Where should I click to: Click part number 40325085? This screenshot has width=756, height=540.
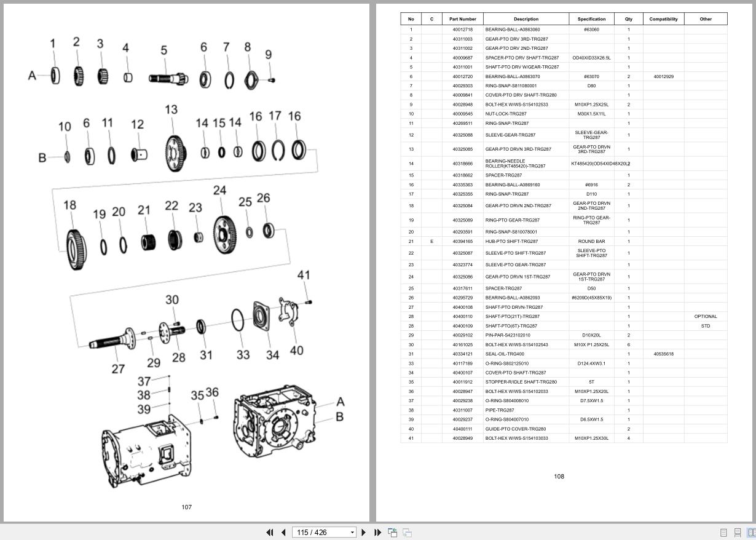click(x=463, y=149)
